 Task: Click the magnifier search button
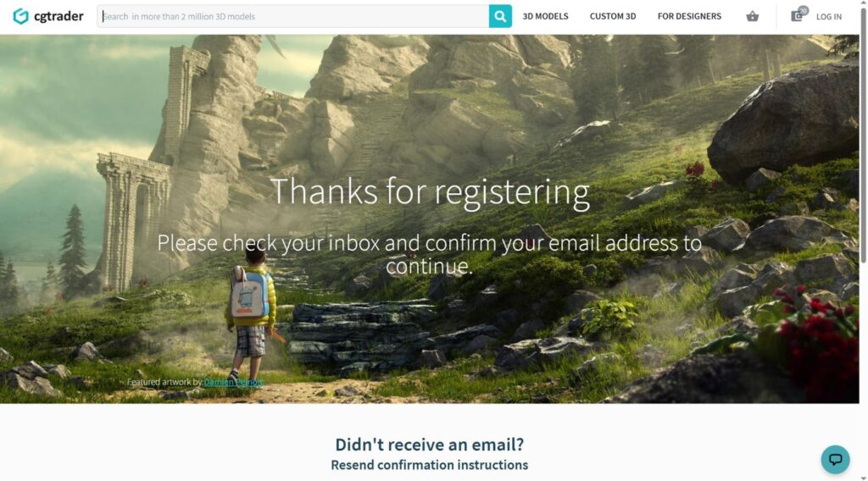500,17
